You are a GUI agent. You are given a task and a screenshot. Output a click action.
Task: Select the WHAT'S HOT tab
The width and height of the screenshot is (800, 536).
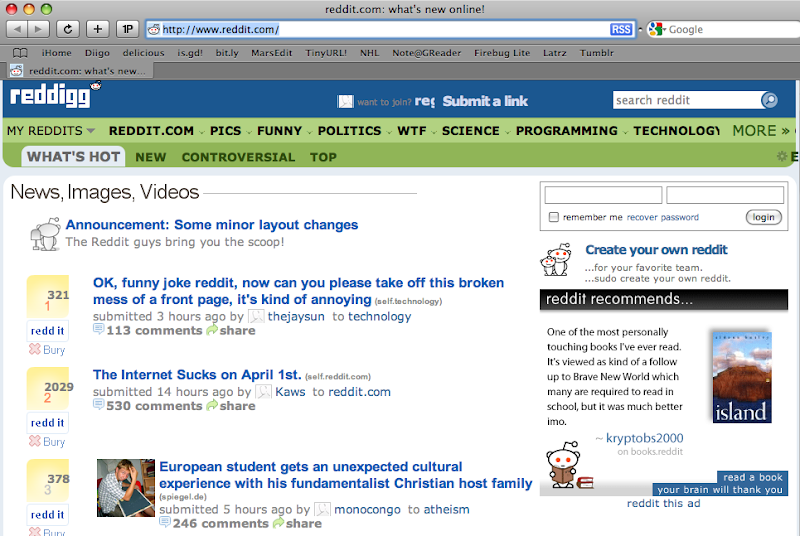point(73,157)
